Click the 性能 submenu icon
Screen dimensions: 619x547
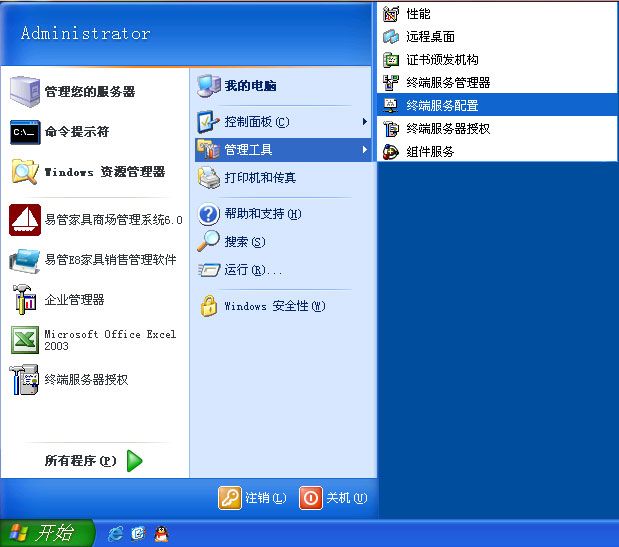(391, 14)
